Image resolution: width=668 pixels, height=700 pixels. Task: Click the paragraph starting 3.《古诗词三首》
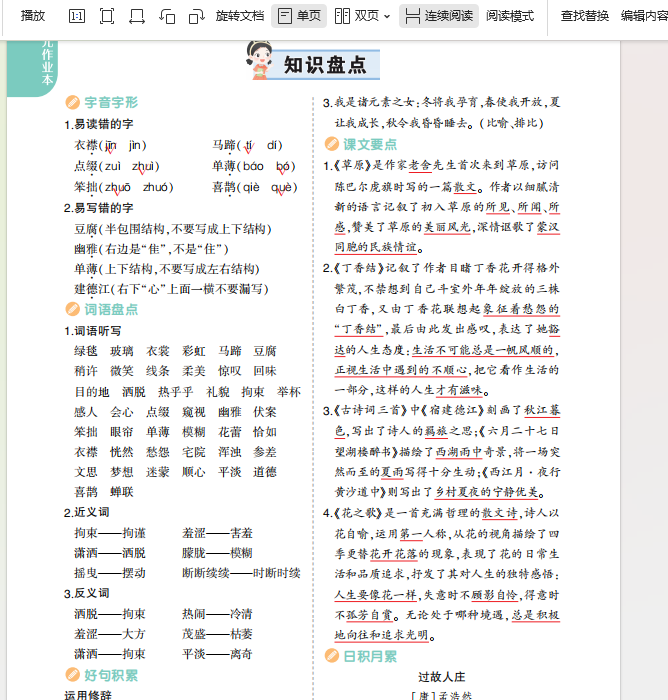click(x=442, y=451)
